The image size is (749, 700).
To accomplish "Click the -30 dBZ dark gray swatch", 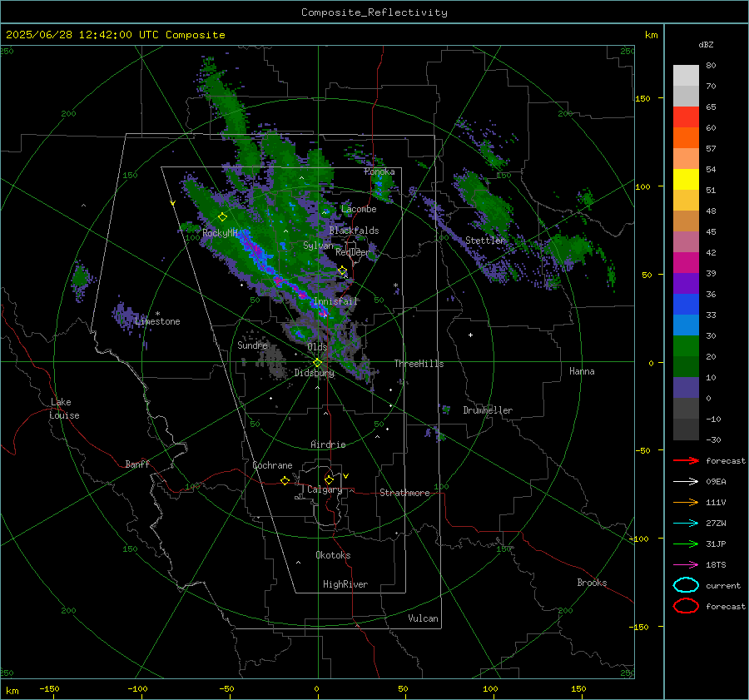I will click(x=686, y=429).
